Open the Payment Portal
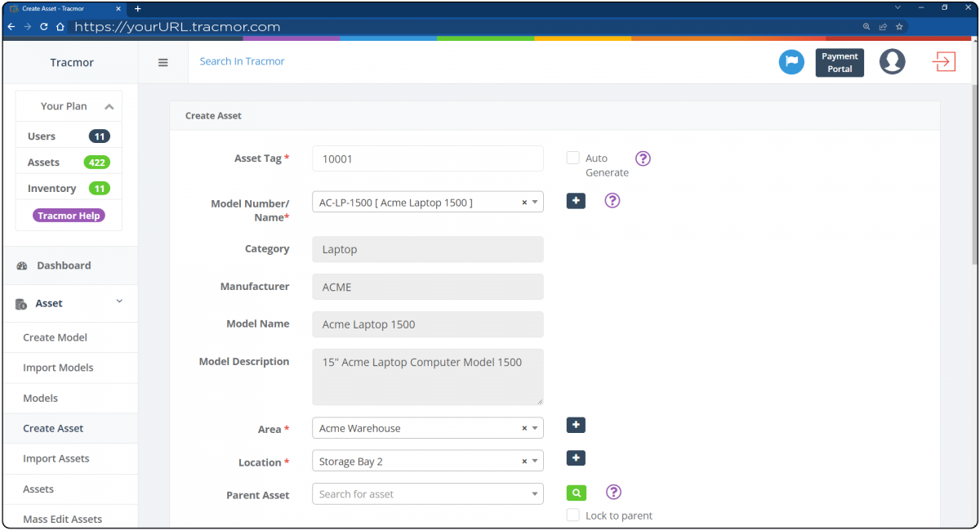The image size is (980, 531). tap(840, 61)
